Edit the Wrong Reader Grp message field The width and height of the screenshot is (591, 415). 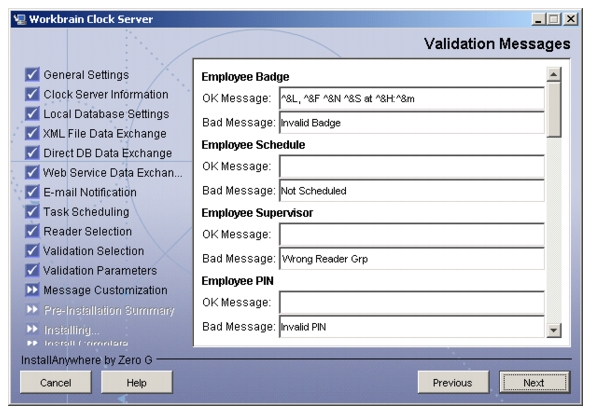point(412,259)
